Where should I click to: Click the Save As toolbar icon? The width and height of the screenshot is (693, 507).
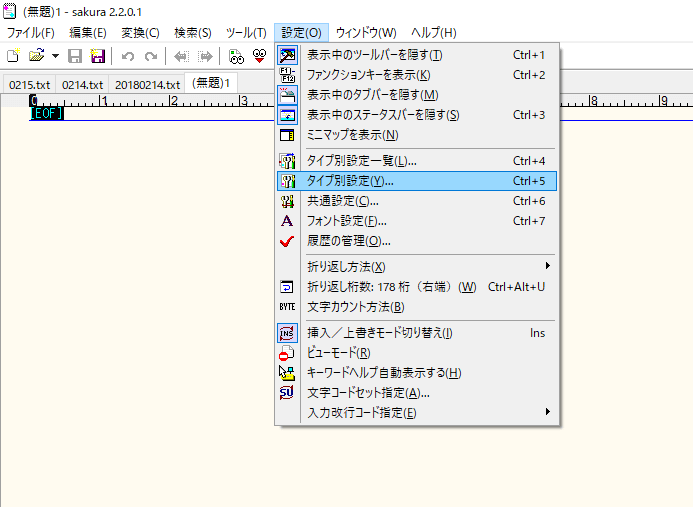98,56
